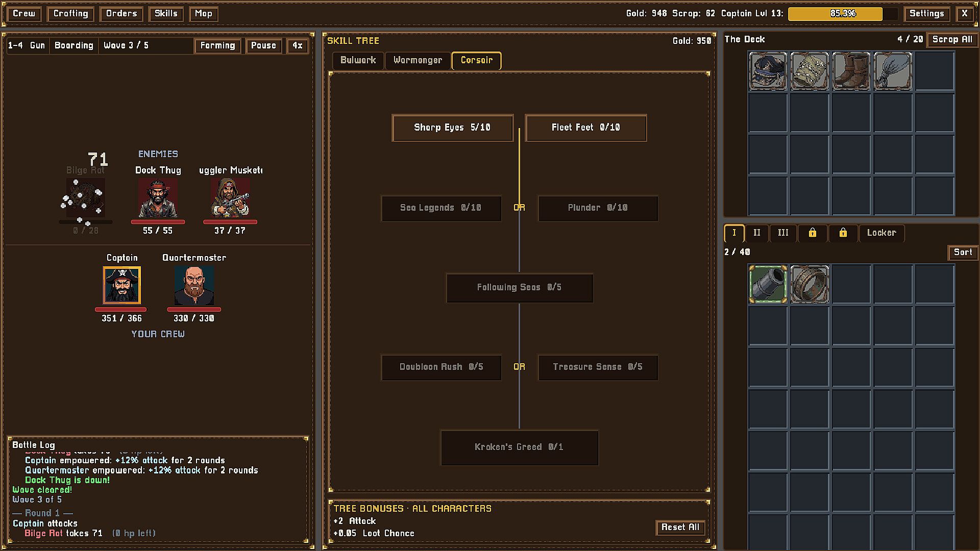Open the Crafting menu
Screen dimensions: 980x551
70,14
